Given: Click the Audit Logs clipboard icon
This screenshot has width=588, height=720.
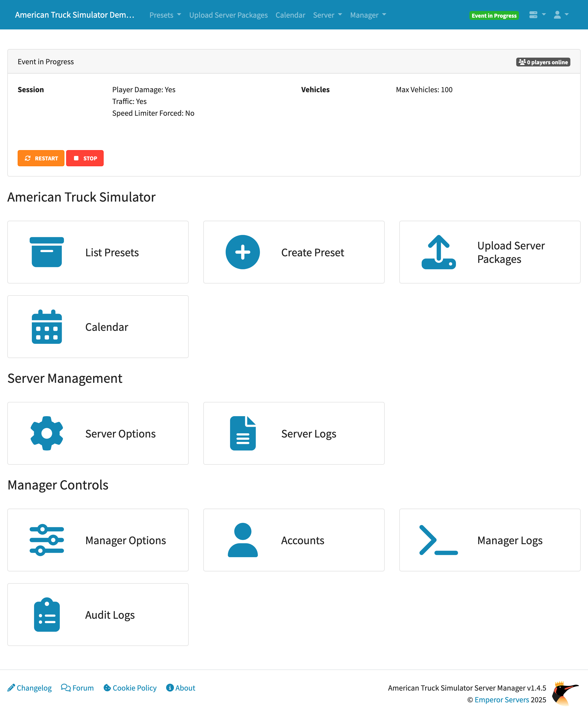Looking at the screenshot, I should point(47,614).
